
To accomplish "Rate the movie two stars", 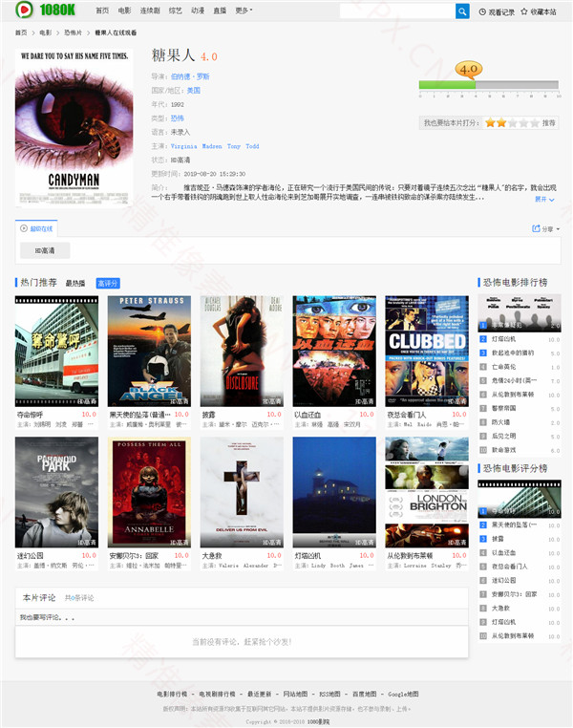I will (501, 123).
